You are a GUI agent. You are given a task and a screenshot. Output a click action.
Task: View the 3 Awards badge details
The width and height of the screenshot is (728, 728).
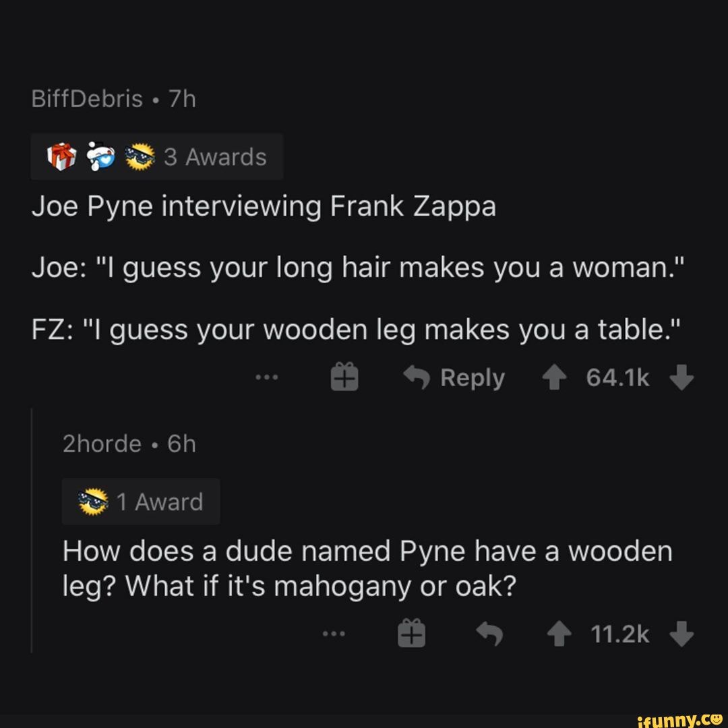(157, 156)
